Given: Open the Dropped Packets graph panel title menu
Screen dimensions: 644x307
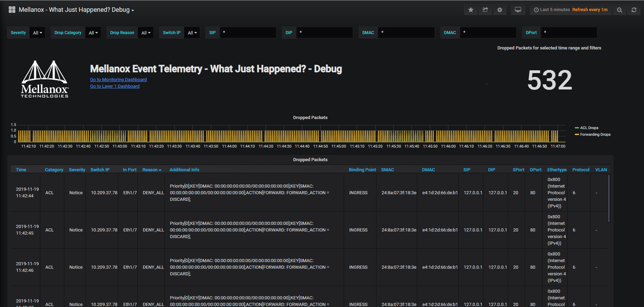Looking at the screenshot, I should click(310, 118).
